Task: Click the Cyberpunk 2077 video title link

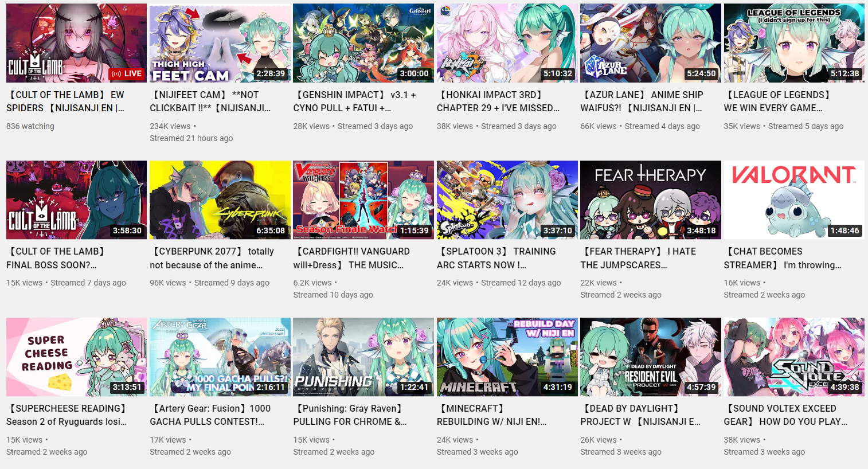Action: click(212, 258)
